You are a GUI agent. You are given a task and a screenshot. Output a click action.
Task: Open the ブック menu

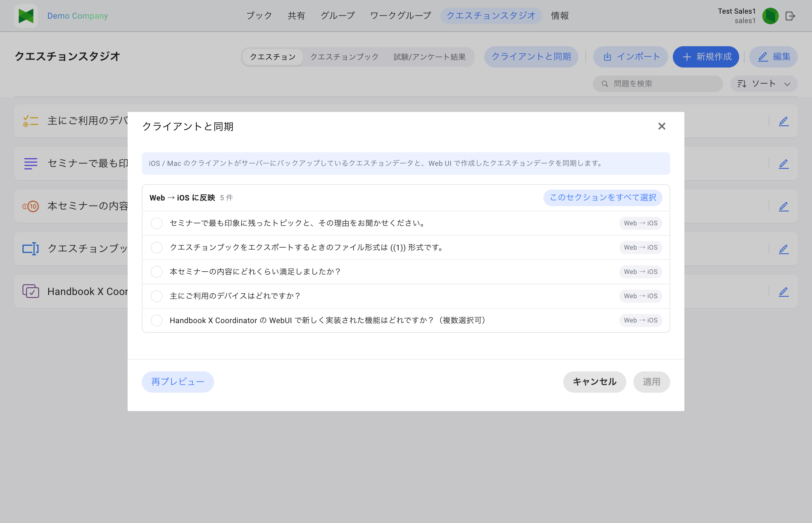click(x=259, y=16)
